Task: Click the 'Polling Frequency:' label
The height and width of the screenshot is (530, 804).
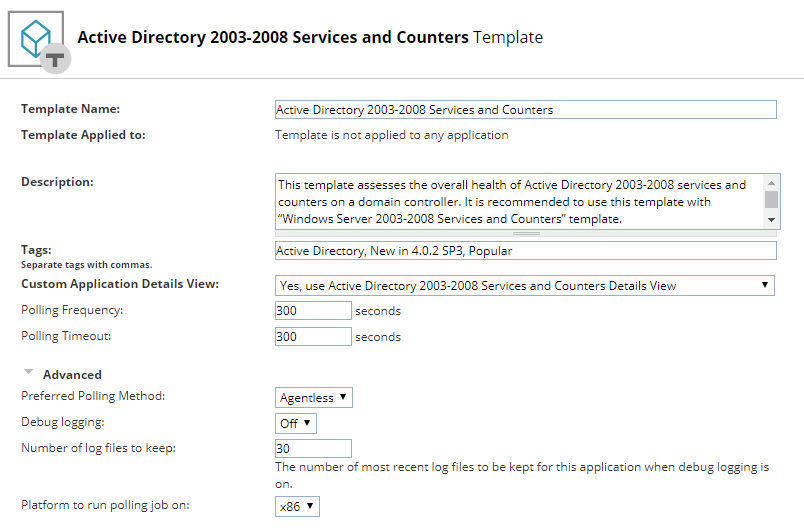Action: tap(72, 310)
